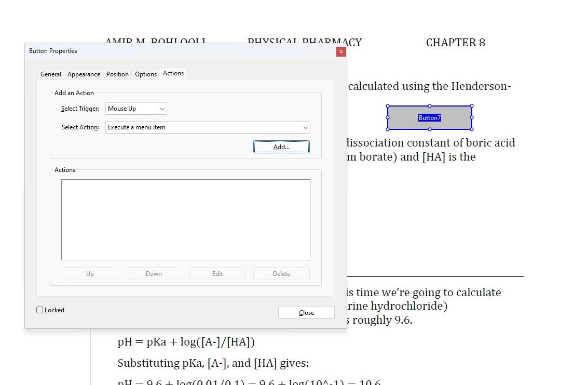Switch to the Appearance tab
The height and width of the screenshot is (385, 588).
tap(84, 74)
